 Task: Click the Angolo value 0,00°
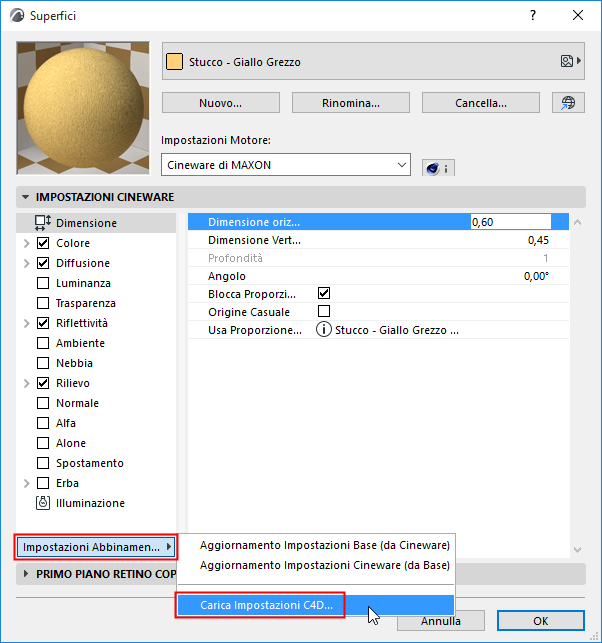point(536,276)
